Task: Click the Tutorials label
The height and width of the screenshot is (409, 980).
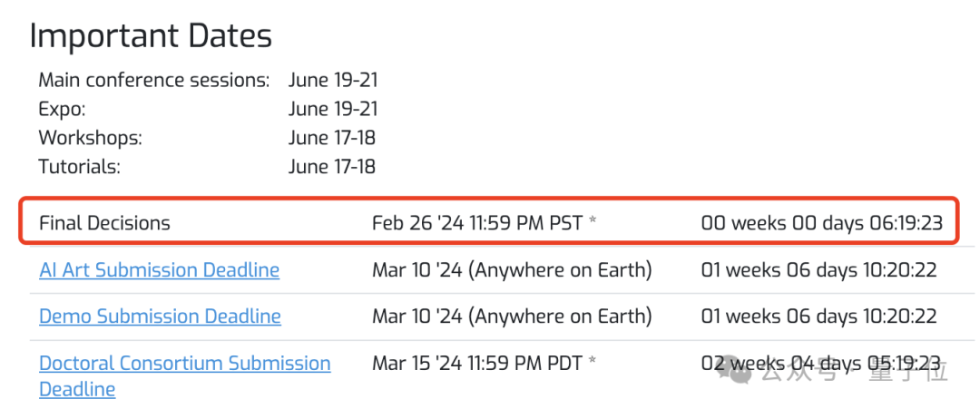Action: [x=79, y=167]
